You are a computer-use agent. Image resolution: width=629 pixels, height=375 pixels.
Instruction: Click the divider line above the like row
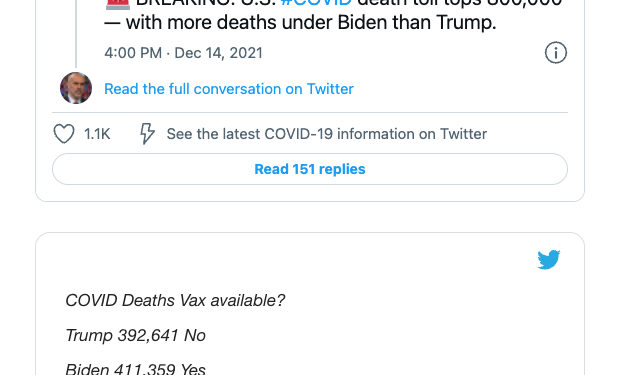click(x=310, y=113)
